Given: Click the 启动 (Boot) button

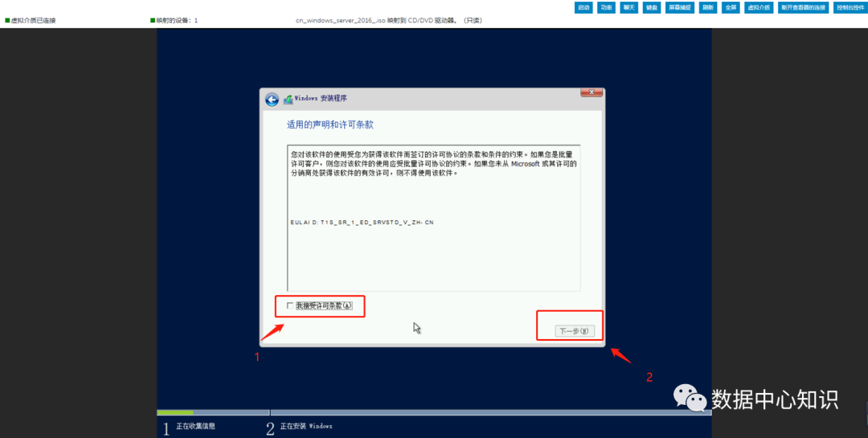Looking at the screenshot, I should pyautogui.click(x=583, y=8).
